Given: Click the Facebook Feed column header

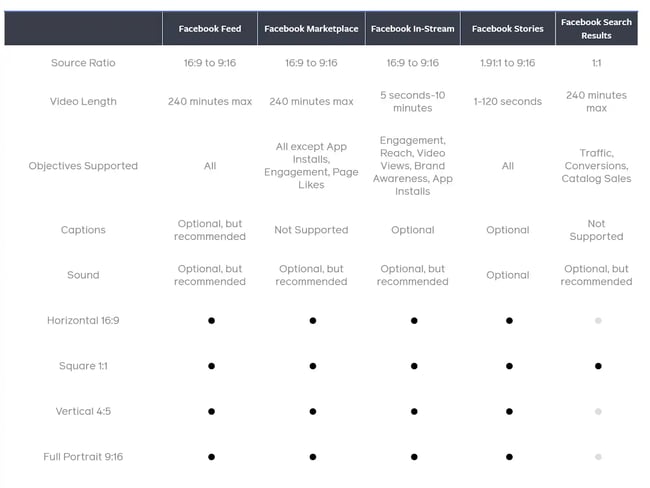Looking at the screenshot, I should tap(210, 29).
